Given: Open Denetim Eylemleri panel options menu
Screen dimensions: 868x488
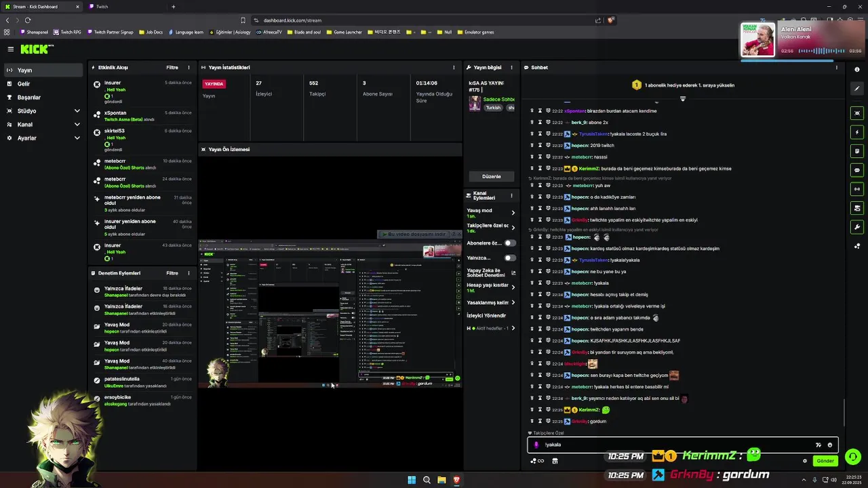Looking at the screenshot, I should 189,272.
